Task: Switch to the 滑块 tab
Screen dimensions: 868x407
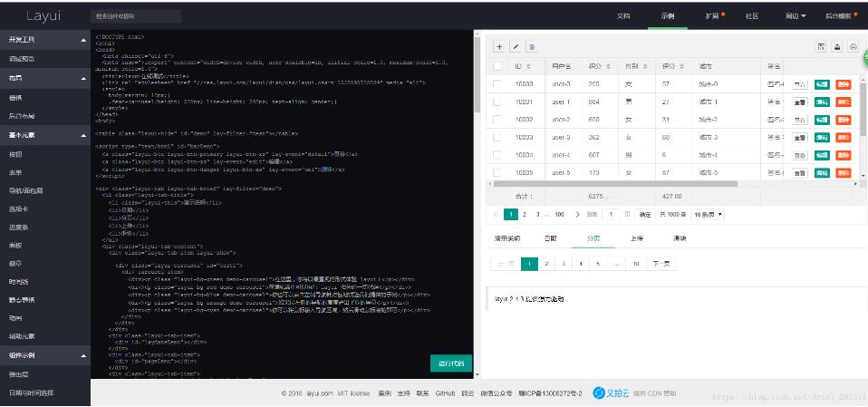Action: [680, 238]
